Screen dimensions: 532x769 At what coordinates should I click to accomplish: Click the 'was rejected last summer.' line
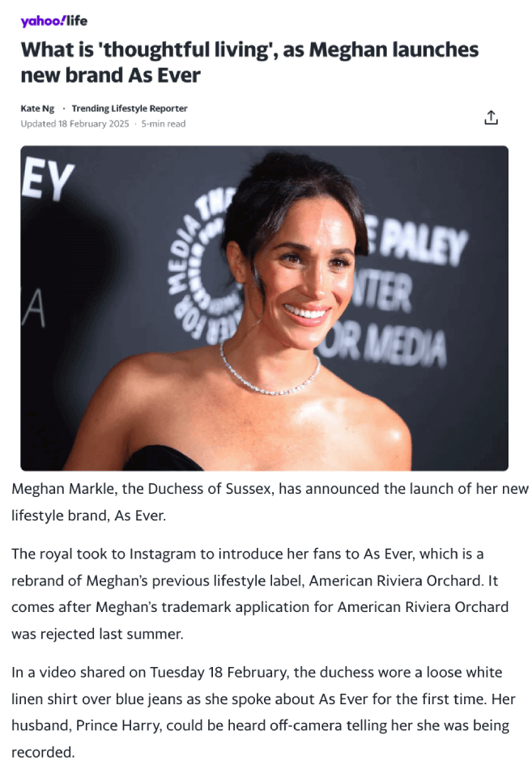coord(97,634)
